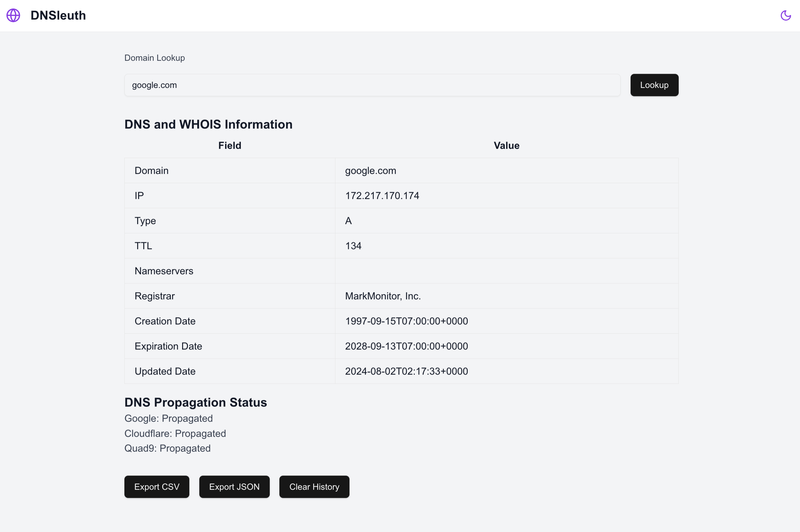800x532 pixels.
Task: Select the 1997-09-15T07:00:00+0000 value
Action: (407, 321)
